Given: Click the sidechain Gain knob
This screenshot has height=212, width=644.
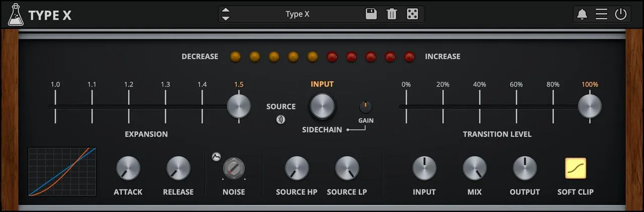Looking at the screenshot, I should (366, 107).
